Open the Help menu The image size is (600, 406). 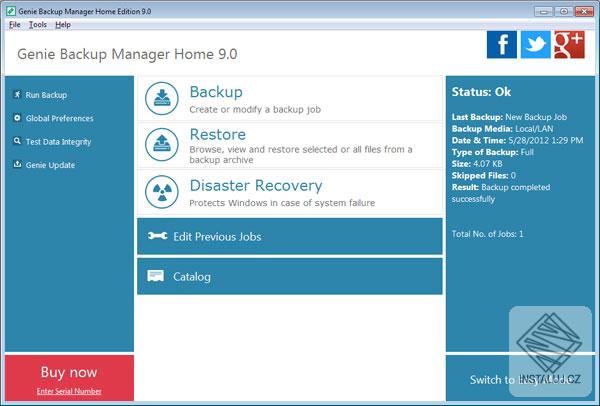click(x=63, y=24)
